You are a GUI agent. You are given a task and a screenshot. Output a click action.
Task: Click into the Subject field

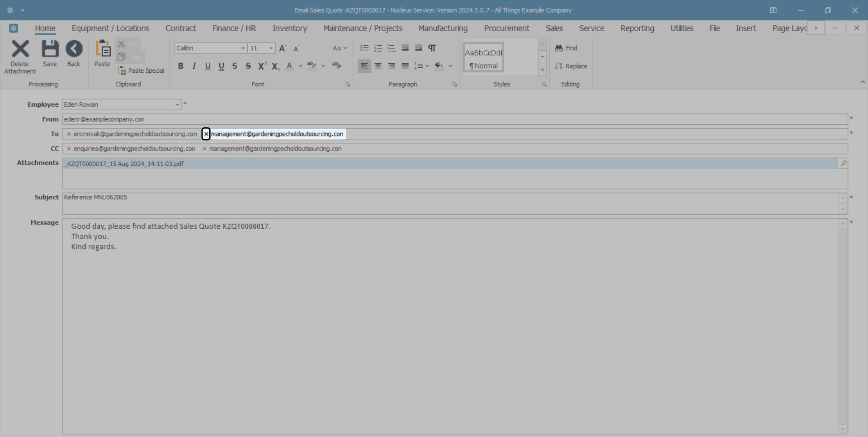450,203
